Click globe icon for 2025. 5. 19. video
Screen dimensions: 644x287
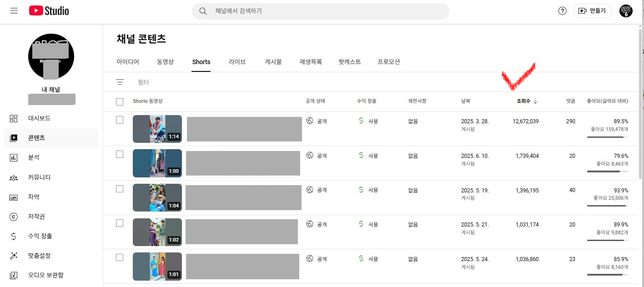click(x=310, y=190)
